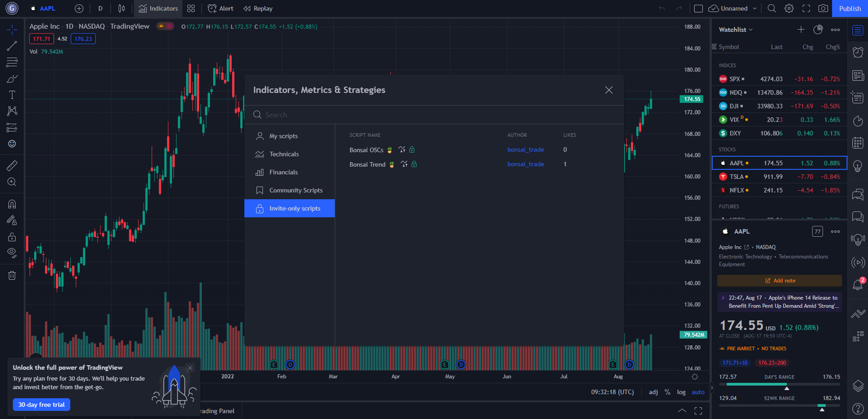Screen dimensions: 868x419
Task: Expand the bottom Trading Panel chevron
Action: [682, 411]
